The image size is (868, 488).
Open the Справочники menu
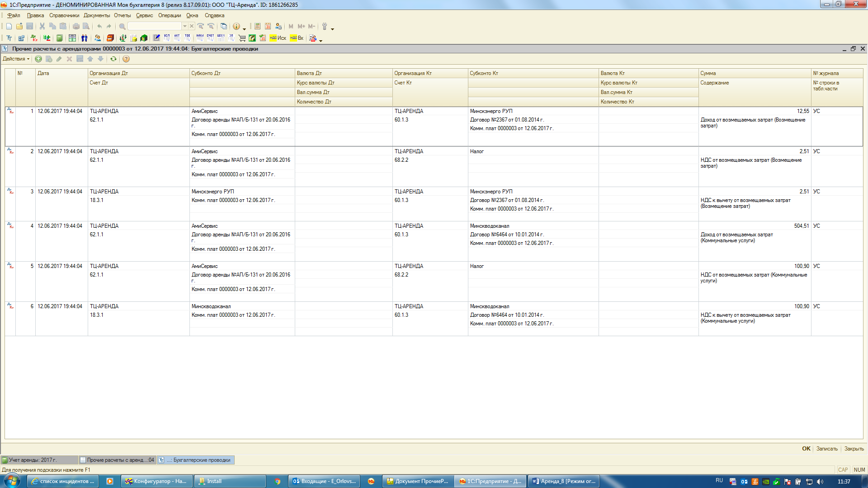coord(64,15)
